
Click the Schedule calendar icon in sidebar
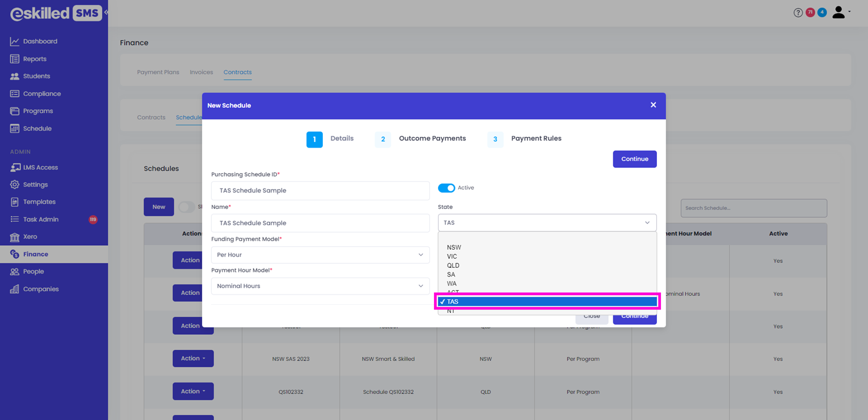15,129
